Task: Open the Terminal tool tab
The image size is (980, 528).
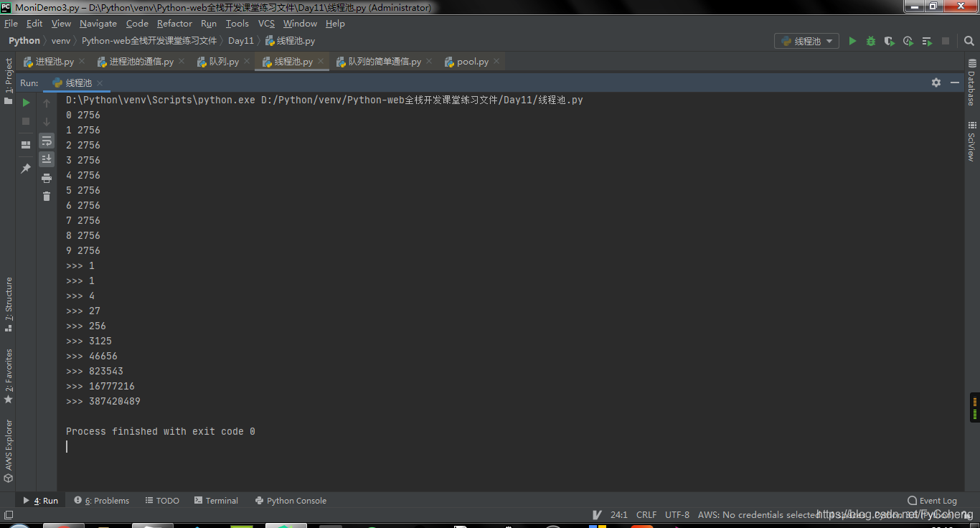Action: tap(216, 501)
